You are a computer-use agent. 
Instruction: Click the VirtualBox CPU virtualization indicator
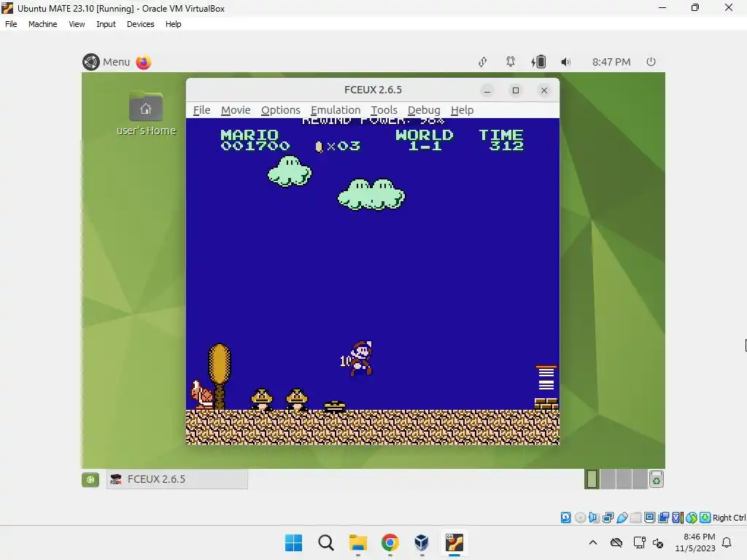pyautogui.click(x=678, y=518)
